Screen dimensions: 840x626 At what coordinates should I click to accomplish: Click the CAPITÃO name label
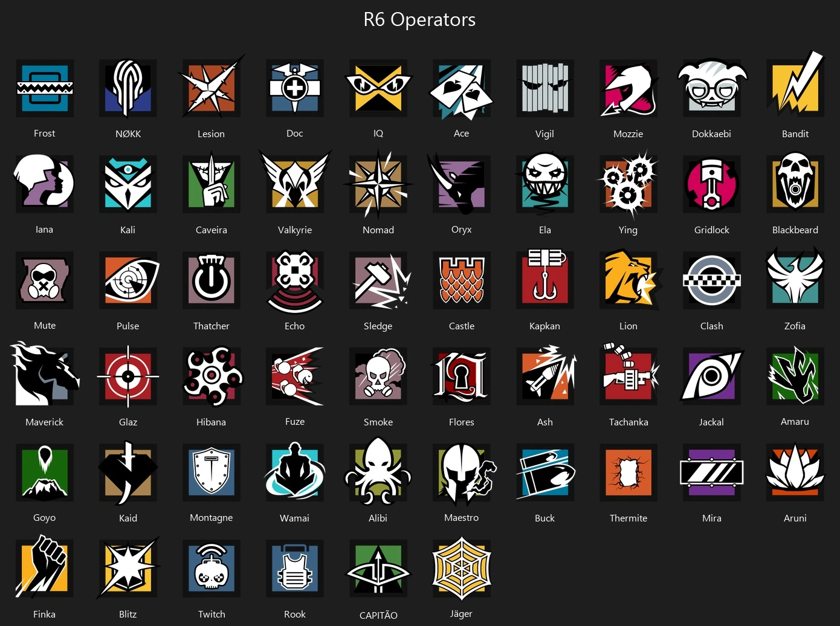coord(378,615)
